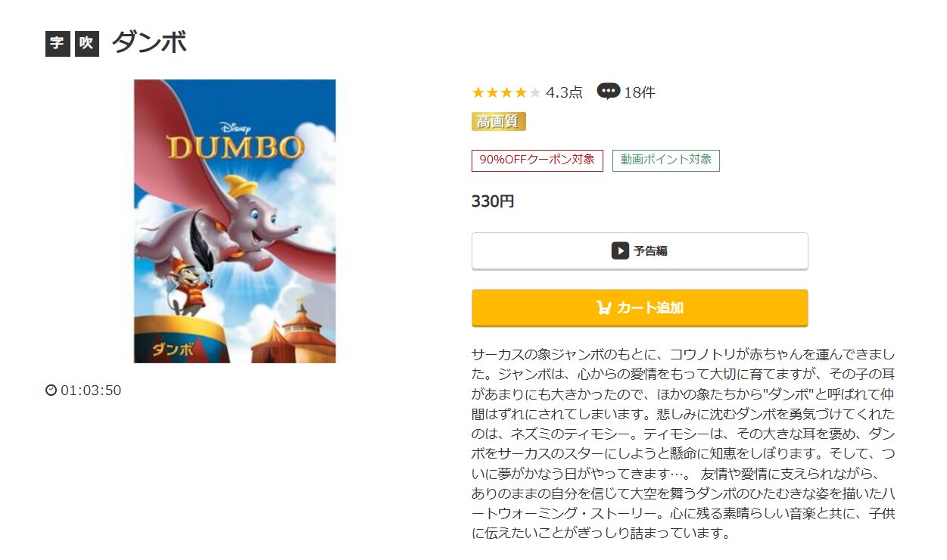
Task: Click the grey fifth rating star
Action: [534, 92]
